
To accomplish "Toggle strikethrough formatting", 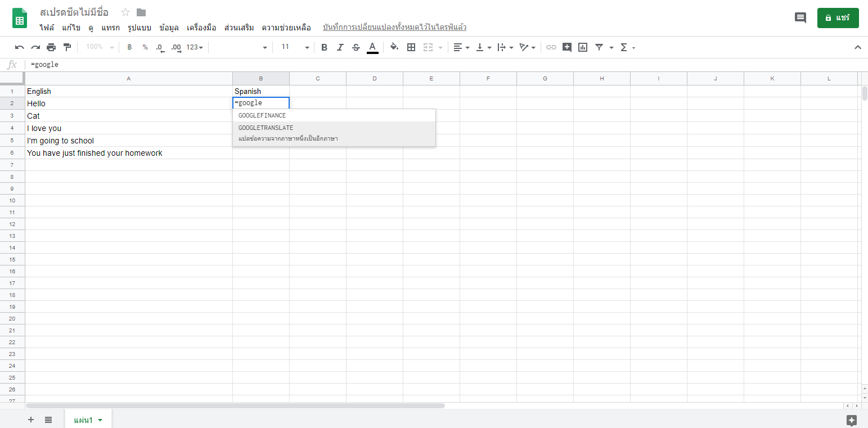I will pos(356,47).
